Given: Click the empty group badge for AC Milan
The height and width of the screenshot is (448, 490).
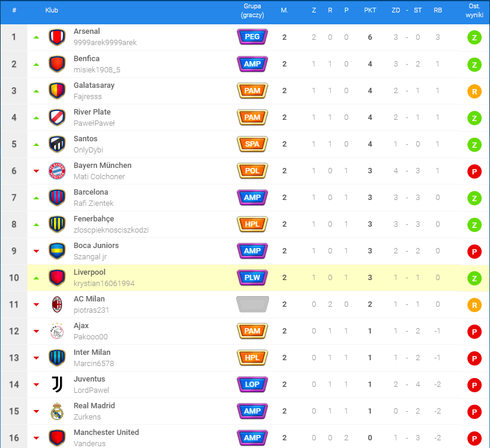Looking at the screenshot, I should coord(252,304).
